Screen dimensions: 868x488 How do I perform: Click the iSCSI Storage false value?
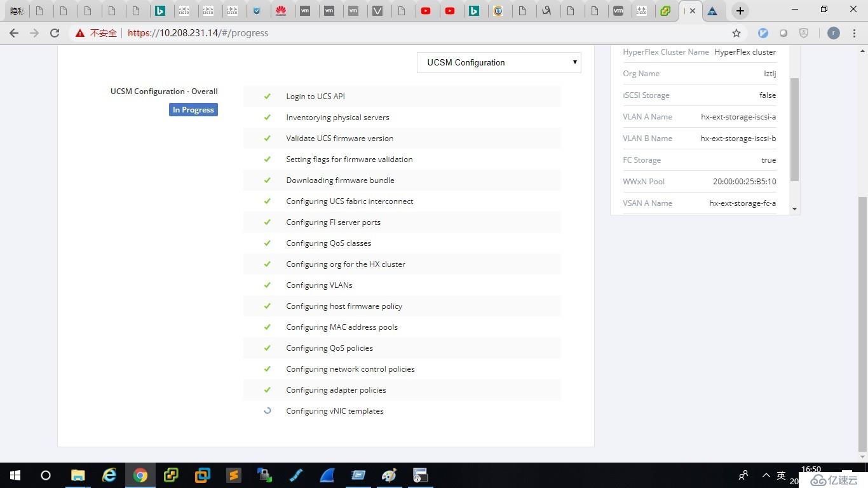point(768,95)
